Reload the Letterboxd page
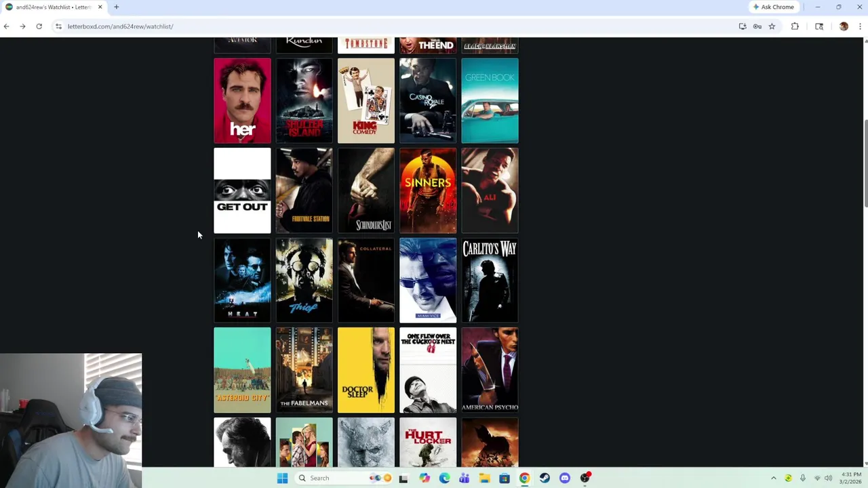The height and width of the screenshot is (488, 868). pyautogui.click(x=39, y=26)
